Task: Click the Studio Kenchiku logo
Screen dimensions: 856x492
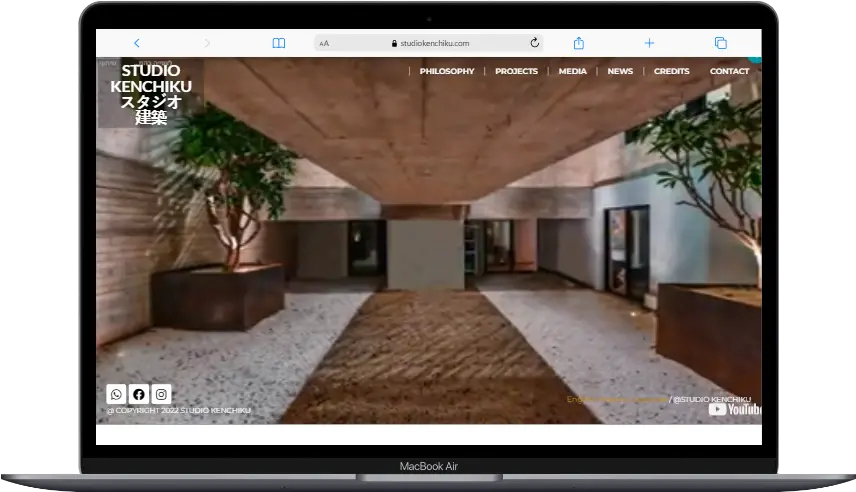Action: (151, 93)
